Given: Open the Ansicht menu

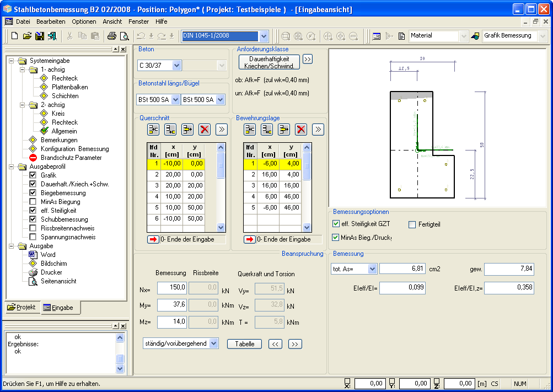Looking at the screenshot, I should [112, 22].
